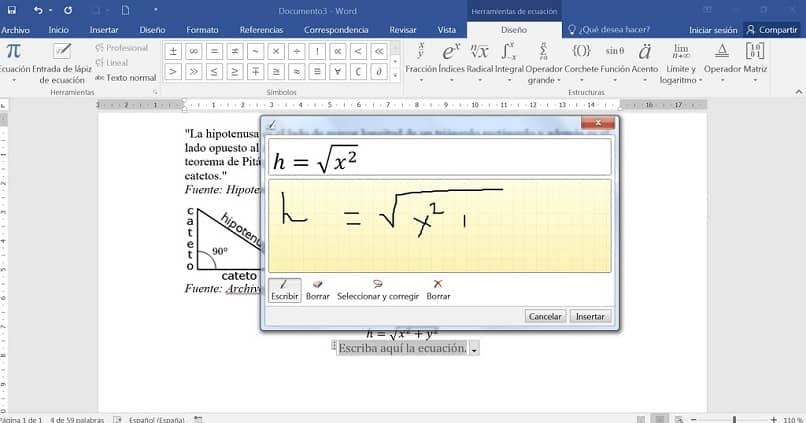
Task: Click the zoom slider handle
Action: (735, 419)
